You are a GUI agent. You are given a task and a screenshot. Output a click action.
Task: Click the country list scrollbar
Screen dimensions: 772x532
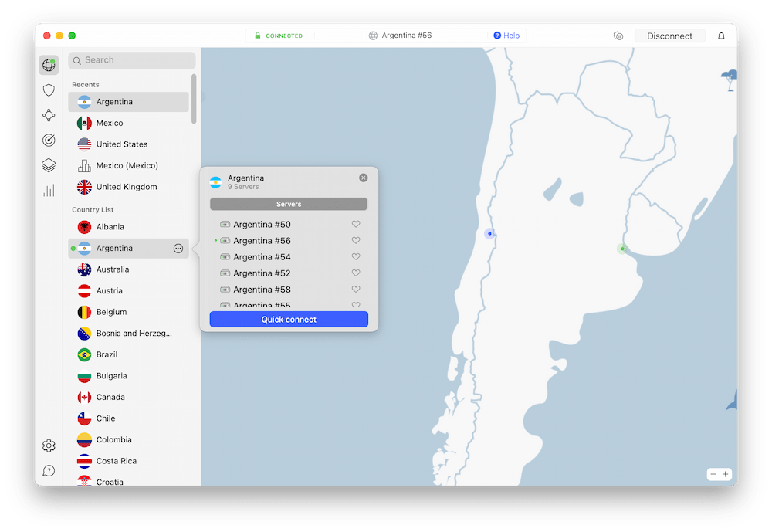click(194, 99)
